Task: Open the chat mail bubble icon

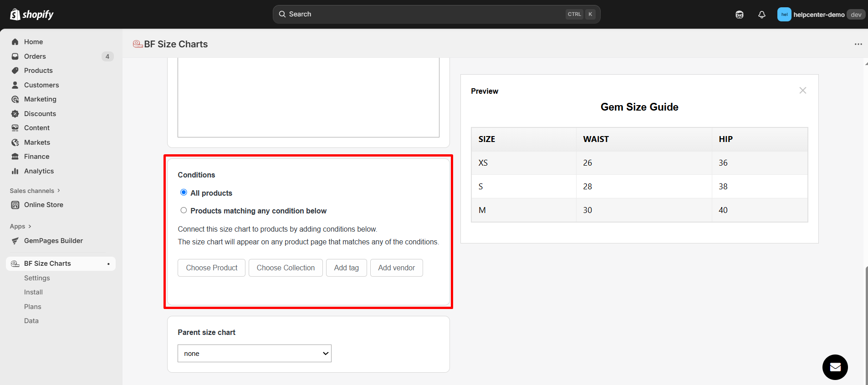Action: [835, 367]
